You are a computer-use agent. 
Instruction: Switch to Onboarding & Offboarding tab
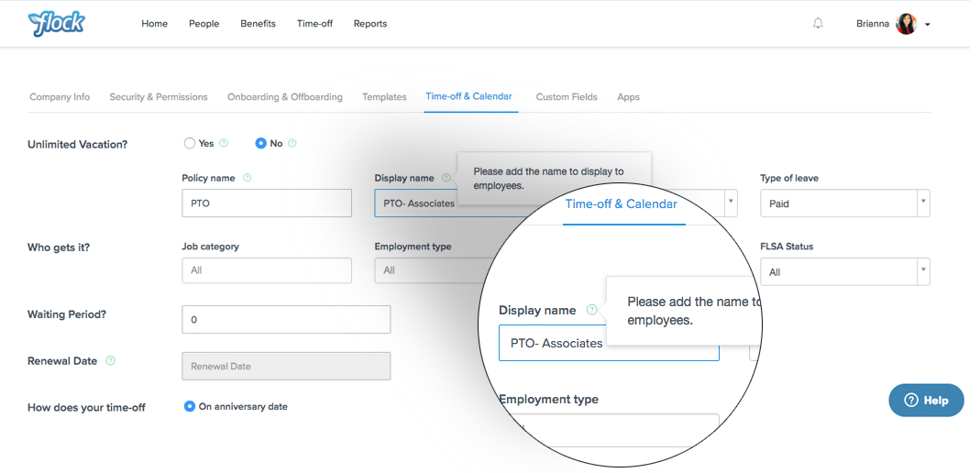coord(285,97)
